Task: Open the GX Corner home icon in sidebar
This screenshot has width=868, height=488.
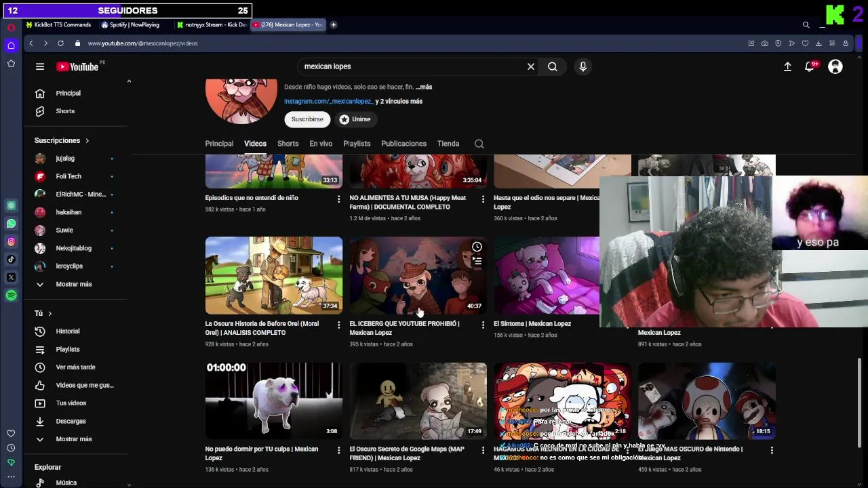Action: tap(11, 45)
